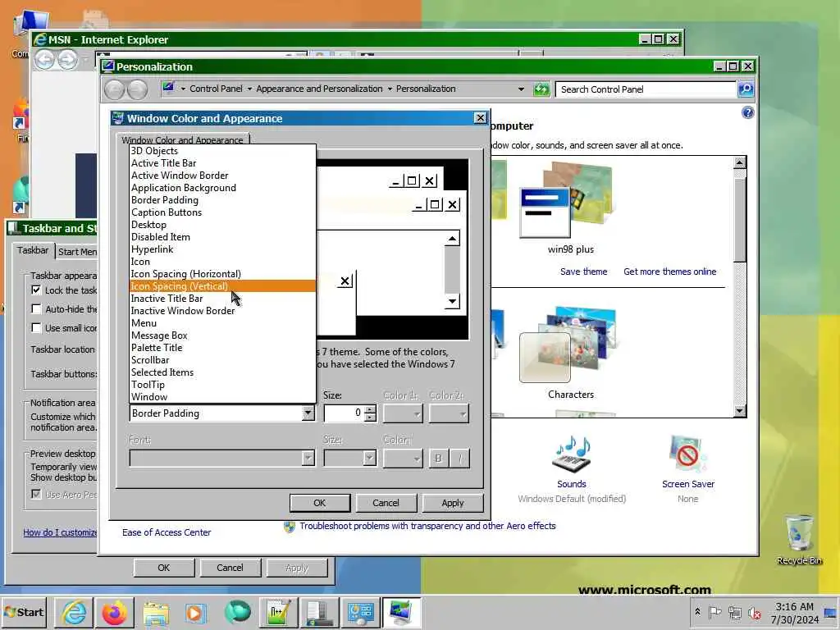This screenshot has height=630, width=840.
Task: Open Internet Explorer from the taskbar
Action: pyautogui.click(x=73, y=612)
